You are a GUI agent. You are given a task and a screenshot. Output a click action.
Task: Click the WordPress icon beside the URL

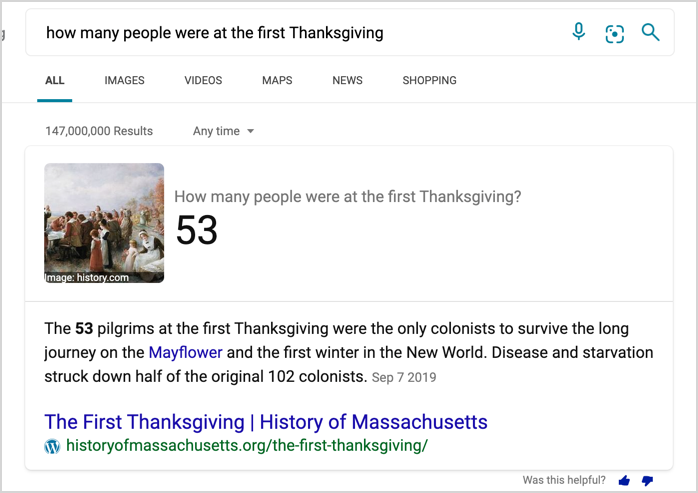[53, 446]
